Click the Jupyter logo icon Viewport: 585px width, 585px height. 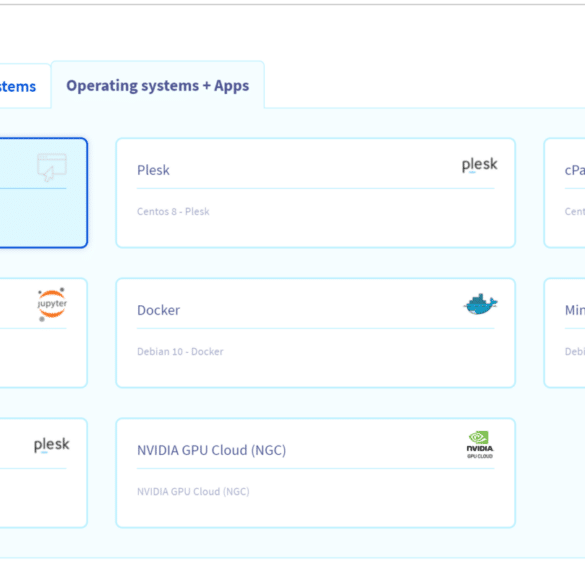[52, 304]
